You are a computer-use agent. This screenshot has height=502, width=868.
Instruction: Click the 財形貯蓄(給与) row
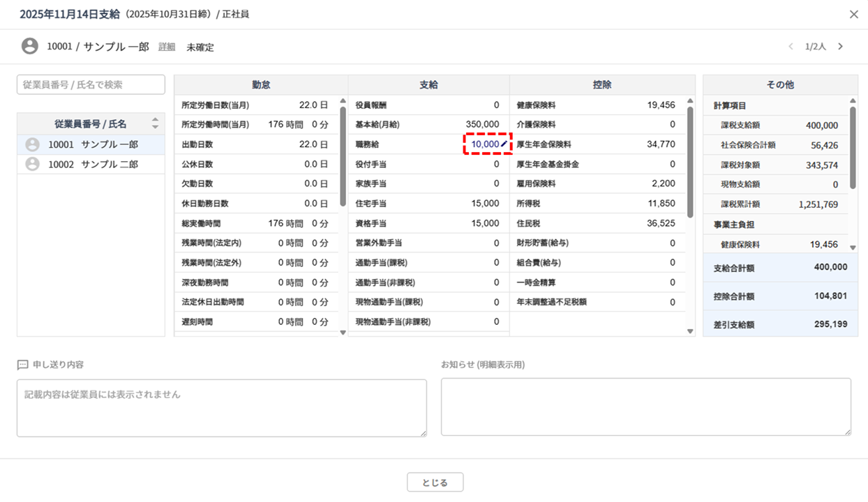coord(598,243)
